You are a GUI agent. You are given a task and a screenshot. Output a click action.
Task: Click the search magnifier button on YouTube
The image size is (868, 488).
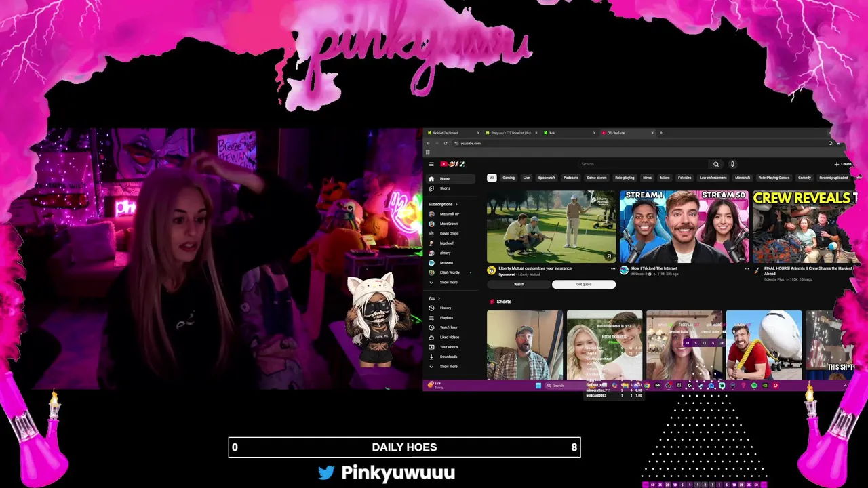coord(715,164)
